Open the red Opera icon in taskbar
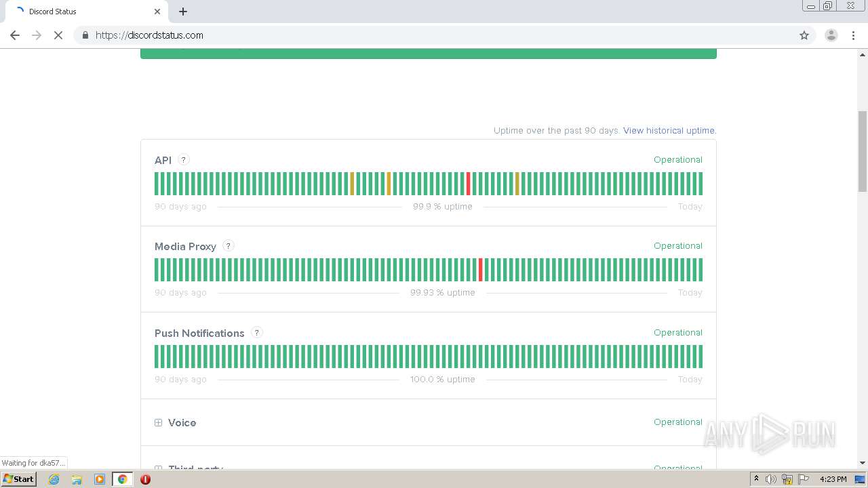 [145, 479]
